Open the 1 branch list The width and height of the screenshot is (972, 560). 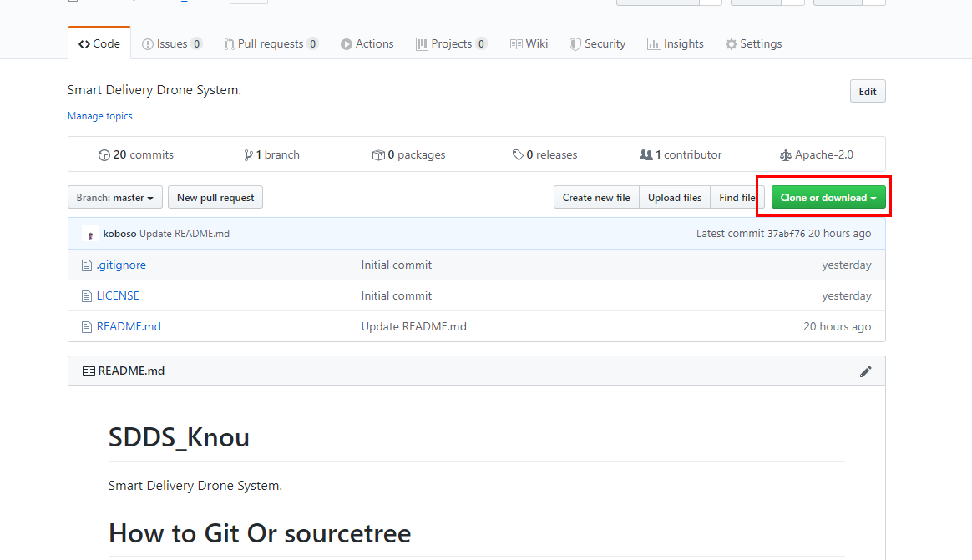tap(271, 154)
